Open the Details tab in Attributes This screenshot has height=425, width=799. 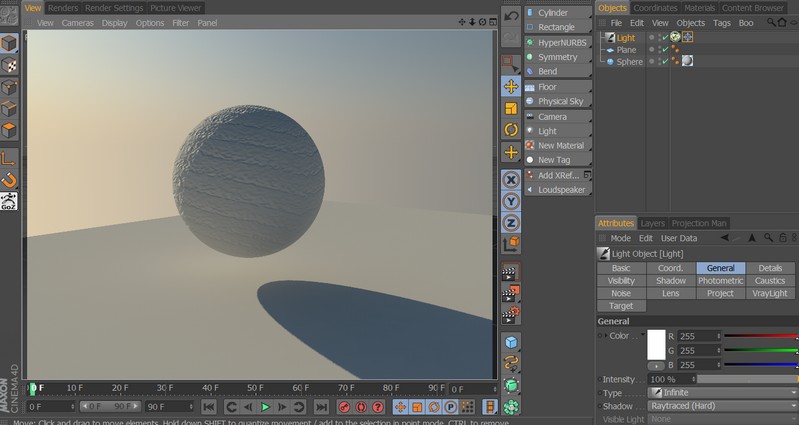pos(770,268)
